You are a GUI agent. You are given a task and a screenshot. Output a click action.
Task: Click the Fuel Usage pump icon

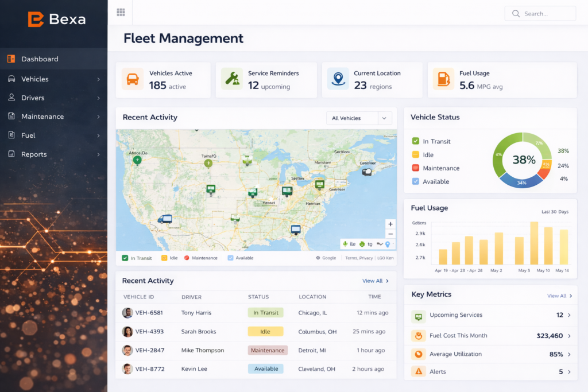pos(443,79)
